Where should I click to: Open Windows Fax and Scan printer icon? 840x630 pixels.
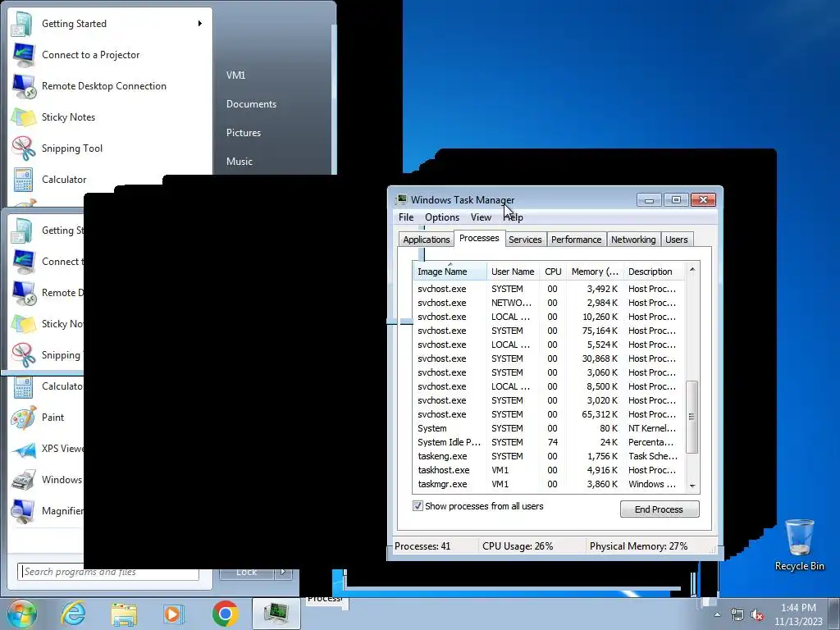coord(23,480)
